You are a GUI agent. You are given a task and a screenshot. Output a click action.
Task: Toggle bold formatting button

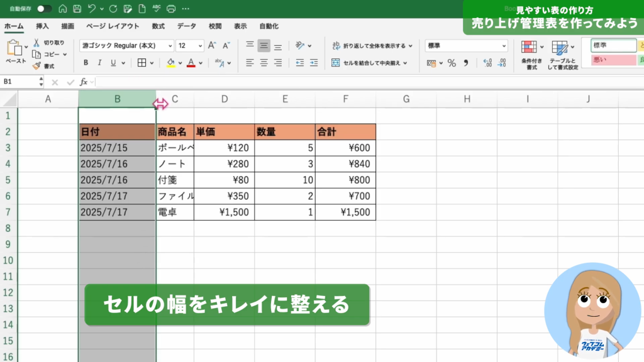point(86,63)
